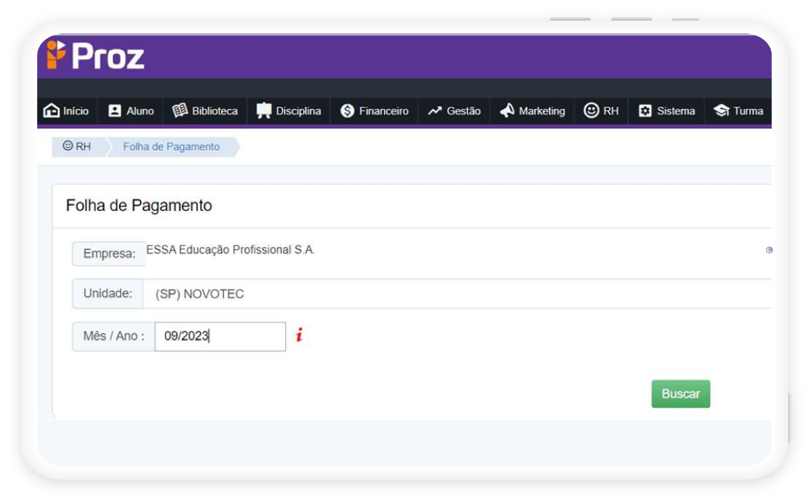Viewport: 812px width, 504px height.
Task: Click the Início home icon
Action: click(x=51, y=111)
